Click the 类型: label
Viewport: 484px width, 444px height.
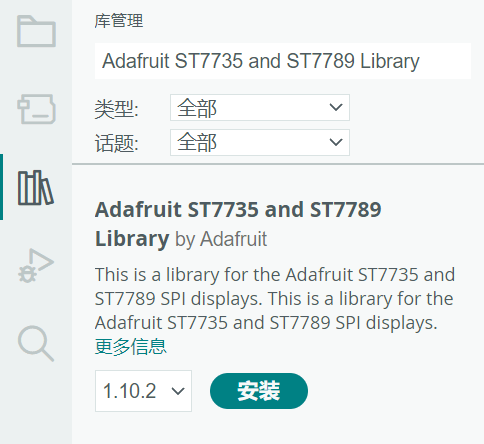(x=116, y=109)
